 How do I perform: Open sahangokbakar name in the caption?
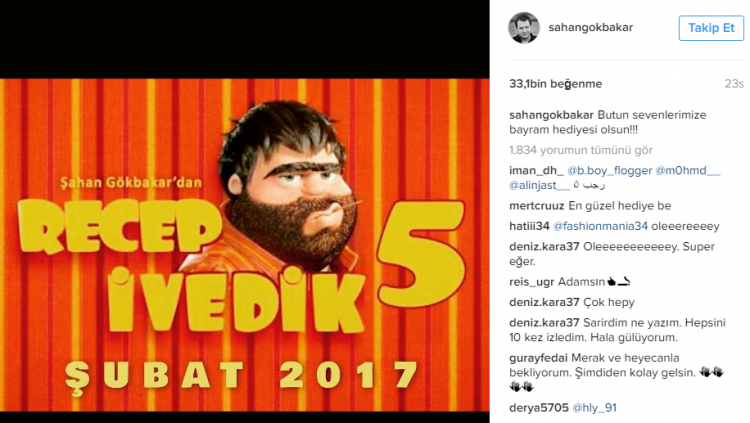click(551, 115)
